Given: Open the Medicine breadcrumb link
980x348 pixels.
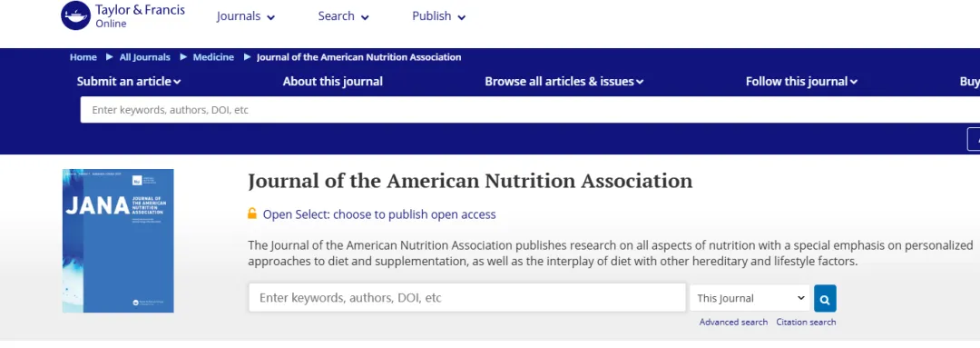Looking at the screenshot, I should (x=213, y=57).
